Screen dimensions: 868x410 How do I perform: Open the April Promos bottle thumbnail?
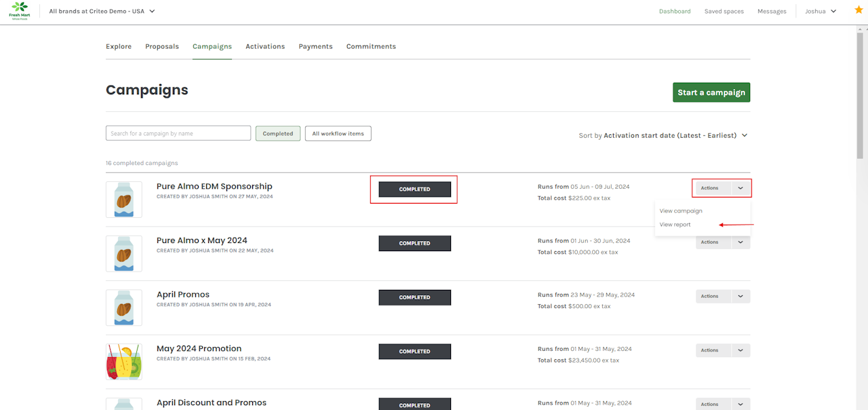tap(124, 307)
